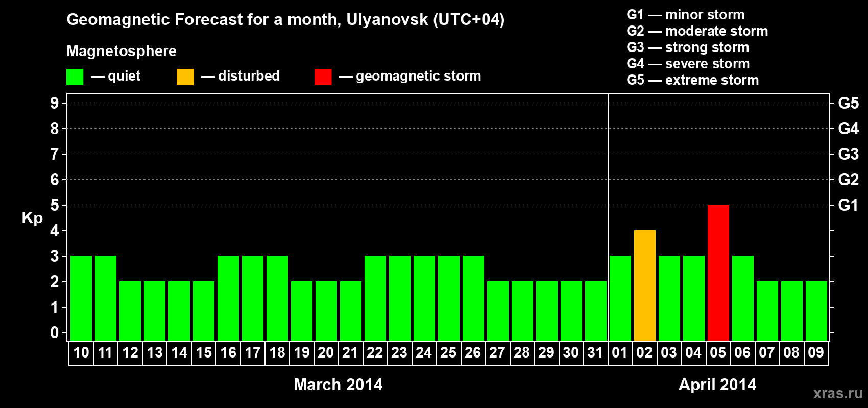Viewport: 868px width, 408px height.
Task: Click the 'March 2014' month label
Action: coord(338,385)
